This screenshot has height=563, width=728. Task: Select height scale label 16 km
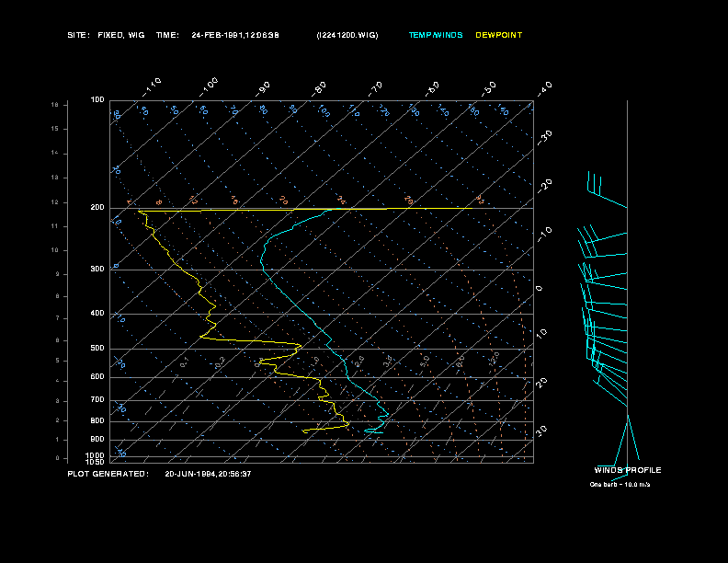(55, 105)
